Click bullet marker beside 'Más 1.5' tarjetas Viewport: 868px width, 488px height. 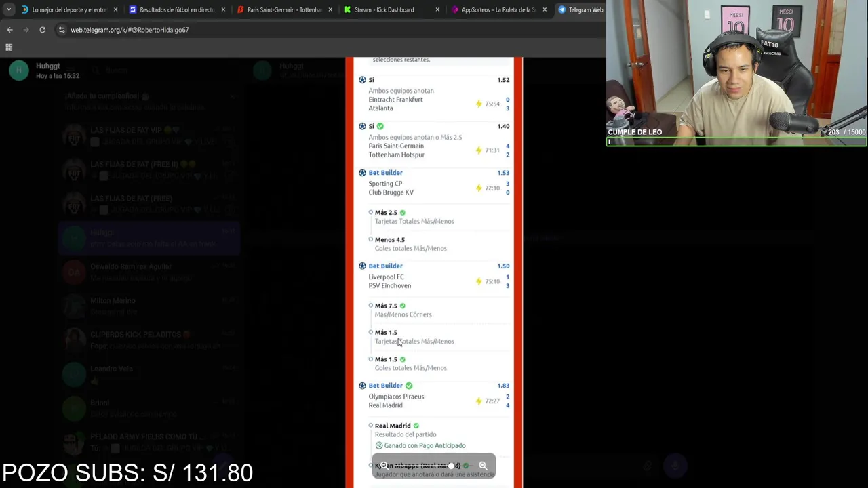tap(371, 332)
